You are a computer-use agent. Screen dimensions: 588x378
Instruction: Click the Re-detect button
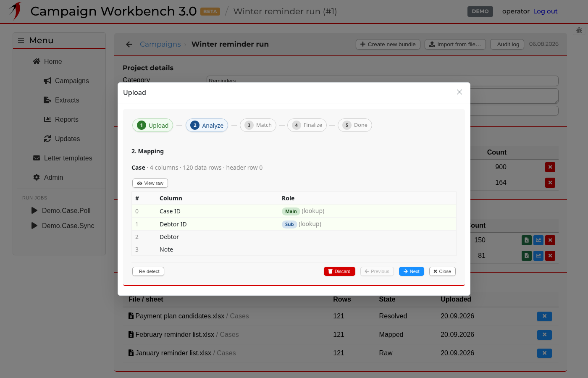click(148, 271)
